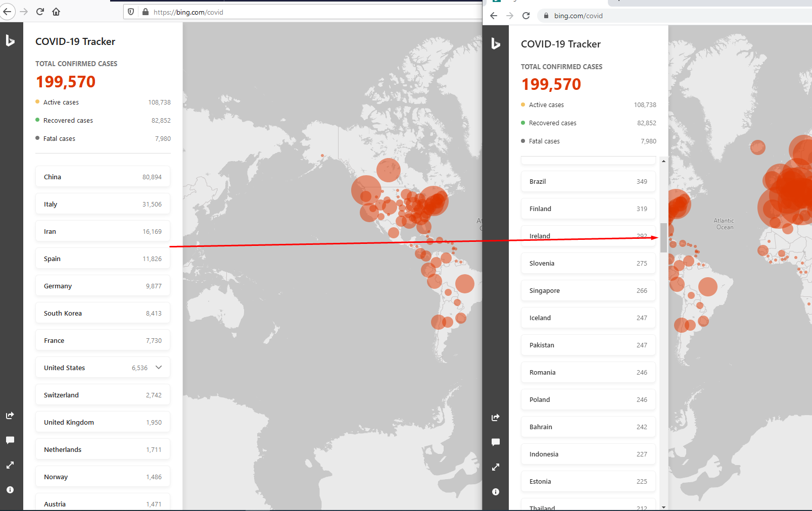
Task: Go forward in the Chrome window
Action: coord(510,16)
